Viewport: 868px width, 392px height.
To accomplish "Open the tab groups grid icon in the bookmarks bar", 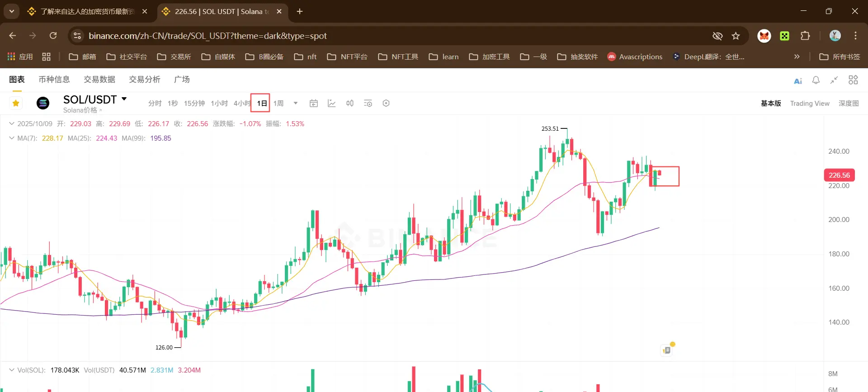I will tap(46, 57).
